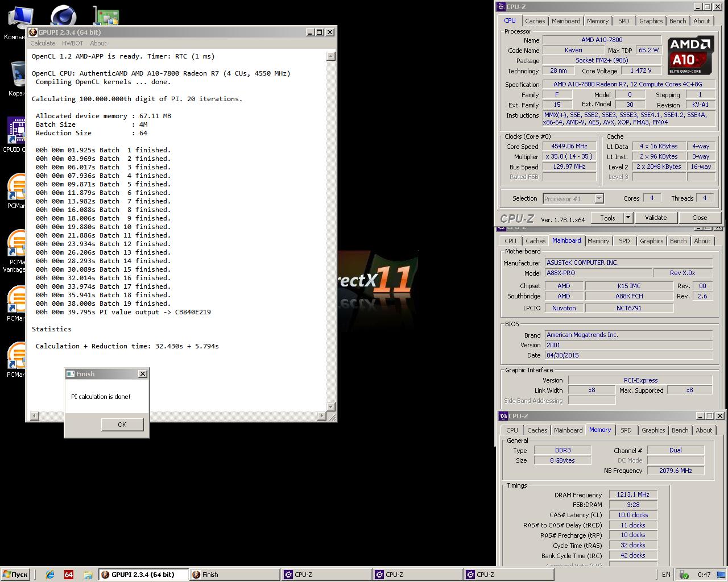This screenshot has height=582, width=728.
Task: Open the HWBOT menu in GPUPI
Action: 72,43
